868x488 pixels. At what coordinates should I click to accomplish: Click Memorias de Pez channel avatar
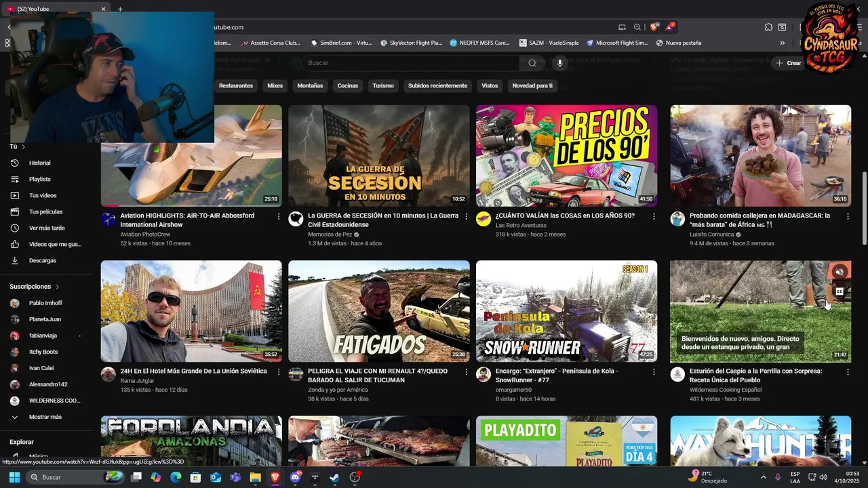(x=296, y=219)
